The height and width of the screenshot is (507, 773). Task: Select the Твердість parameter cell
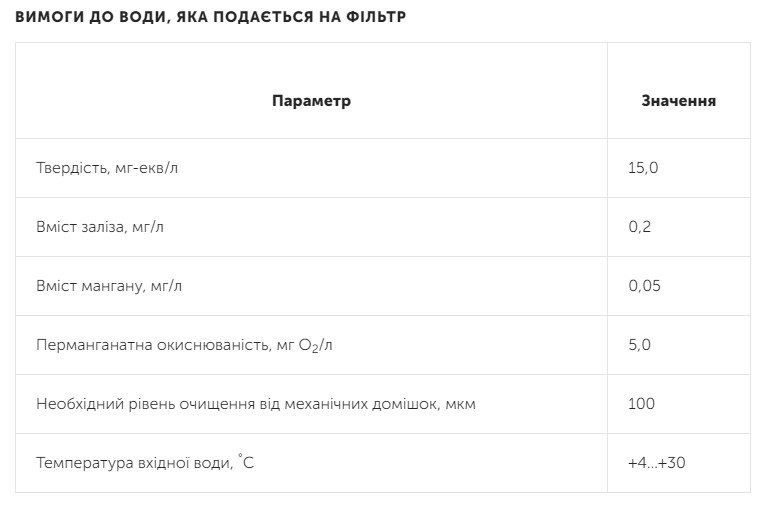coord(107,168)
